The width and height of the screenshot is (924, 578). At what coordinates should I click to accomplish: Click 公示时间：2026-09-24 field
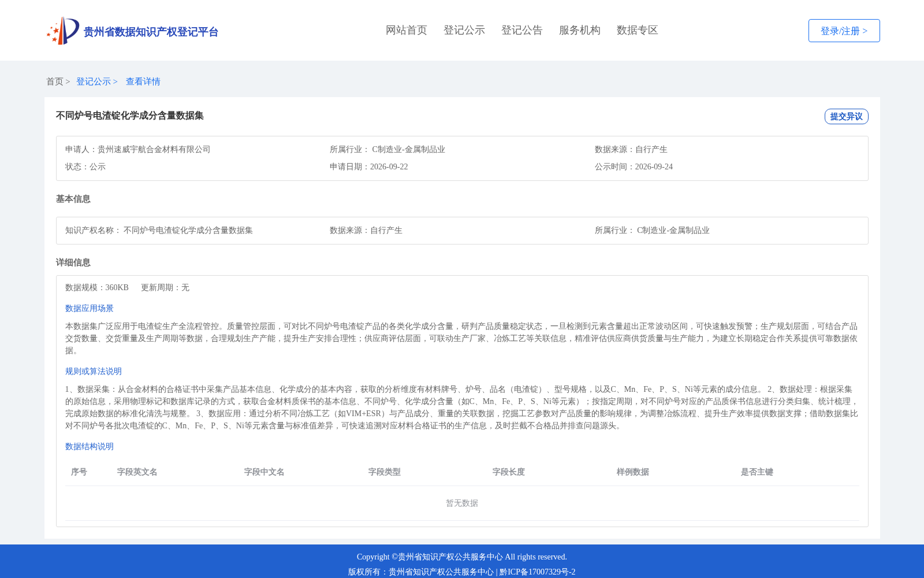634,166
